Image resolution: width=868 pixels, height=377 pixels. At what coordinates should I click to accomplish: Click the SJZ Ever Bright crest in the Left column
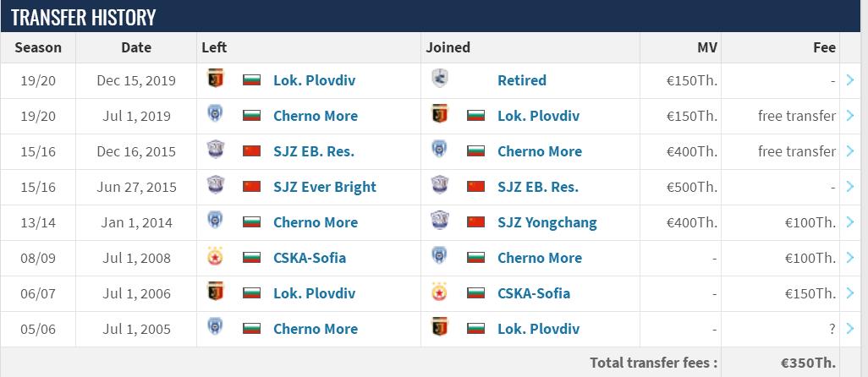coord(215,187)
